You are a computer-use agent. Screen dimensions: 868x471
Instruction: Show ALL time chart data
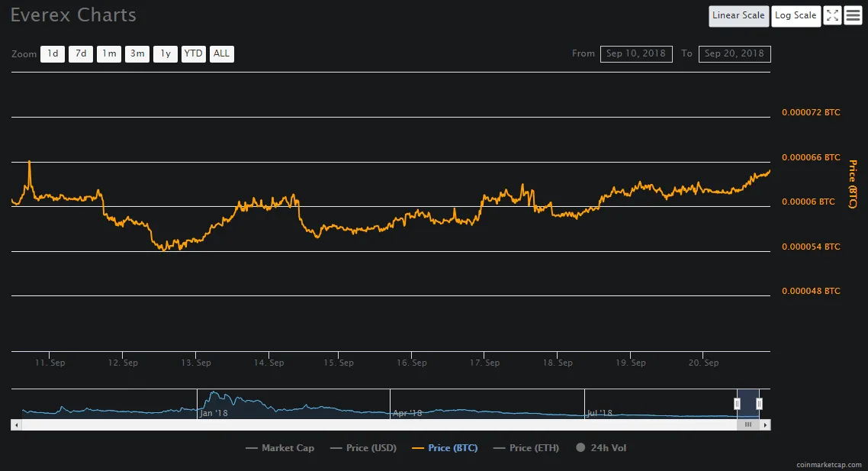221,53
